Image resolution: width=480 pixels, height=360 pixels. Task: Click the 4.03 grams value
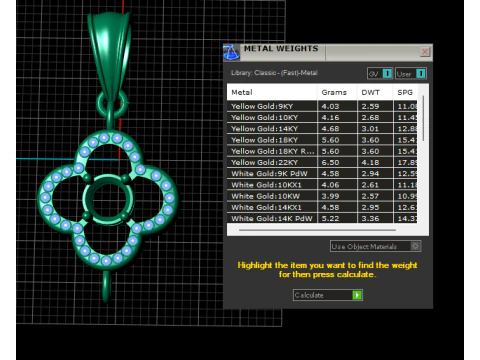[330, 106]
